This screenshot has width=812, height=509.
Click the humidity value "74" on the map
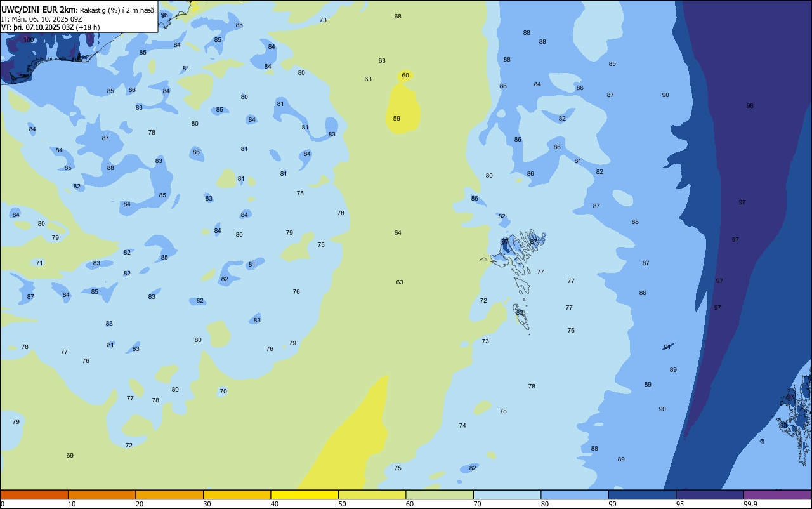pos(462,425)
